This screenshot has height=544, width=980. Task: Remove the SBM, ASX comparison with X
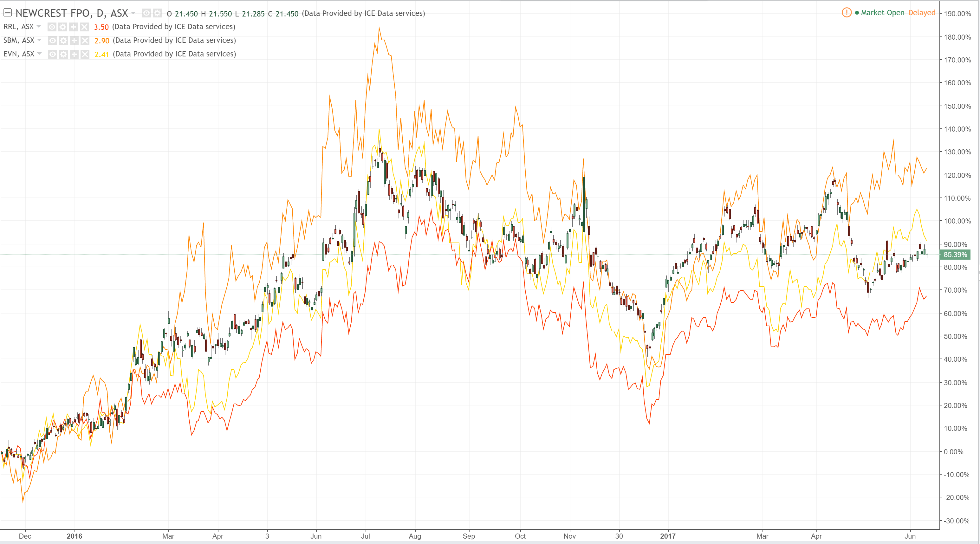pos(85,40)
